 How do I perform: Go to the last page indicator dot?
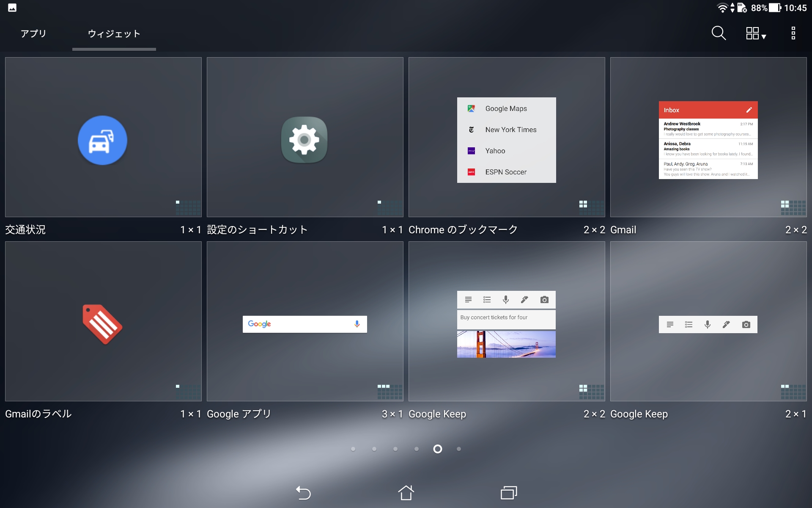[x=459, y=449]
